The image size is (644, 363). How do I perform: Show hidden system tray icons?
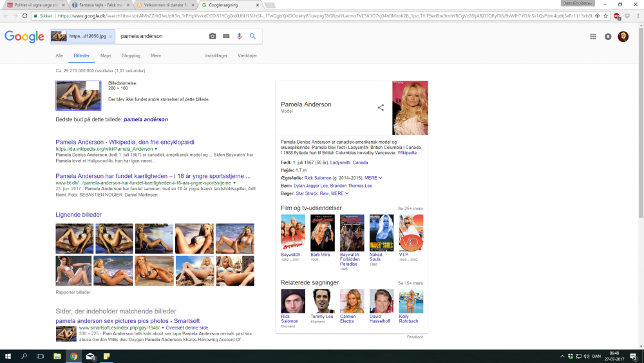tap(562, 357)
